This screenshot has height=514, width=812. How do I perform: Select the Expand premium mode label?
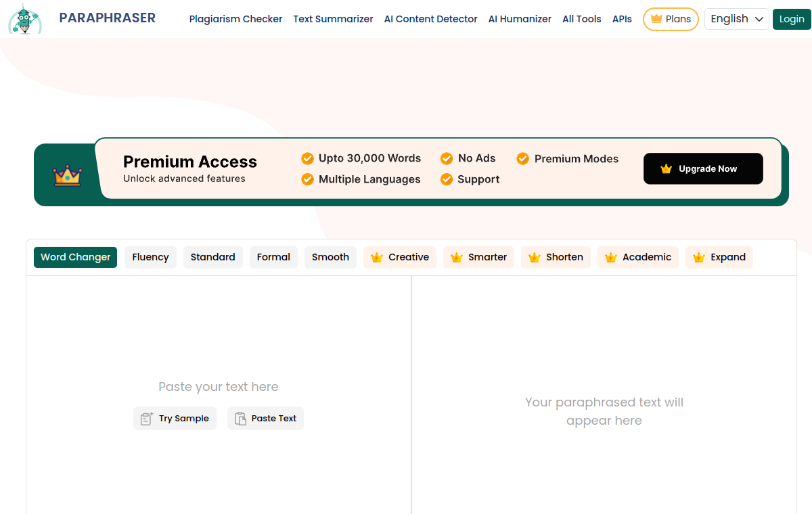coord(728,257)
